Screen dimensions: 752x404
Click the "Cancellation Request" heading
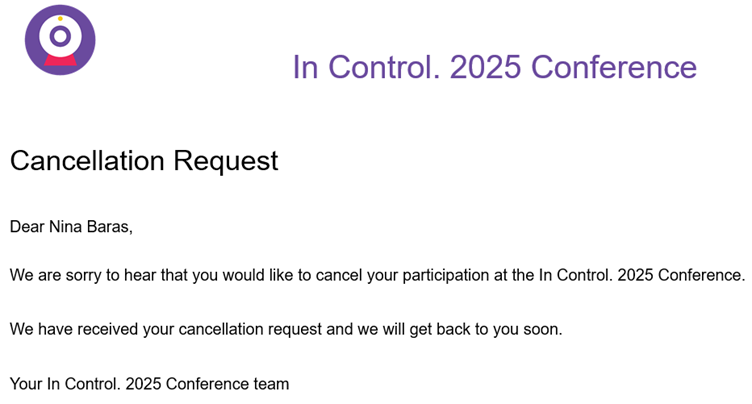click(x=144, y=161)
